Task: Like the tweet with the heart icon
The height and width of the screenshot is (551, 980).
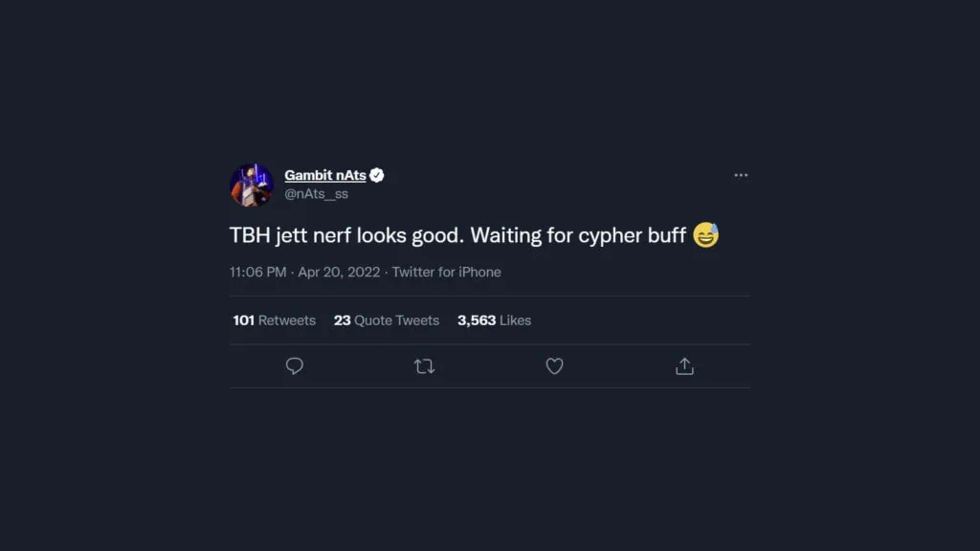Action: (554, 366)
